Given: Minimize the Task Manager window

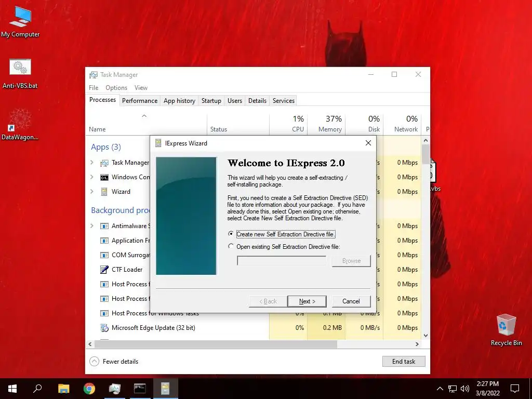Looking at the screenshot, I should (x=371, y=74).
